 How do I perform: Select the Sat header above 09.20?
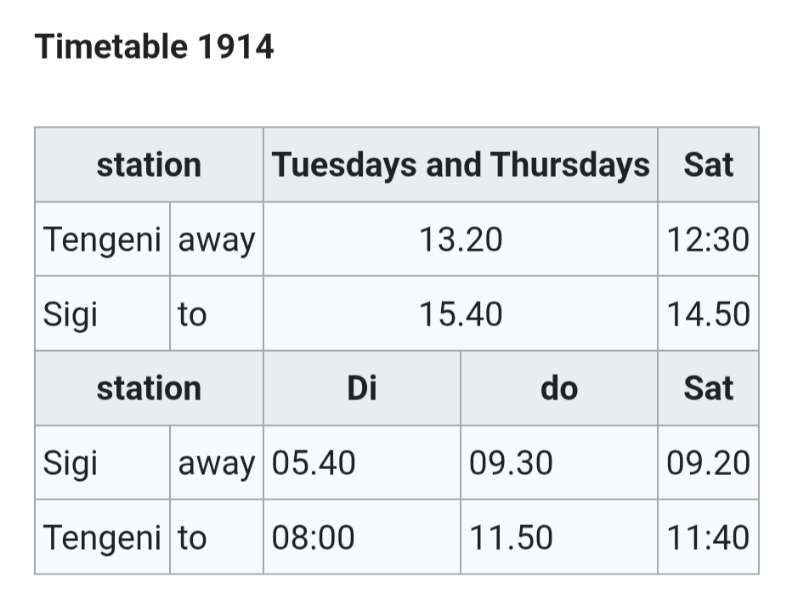click(708, 388)
